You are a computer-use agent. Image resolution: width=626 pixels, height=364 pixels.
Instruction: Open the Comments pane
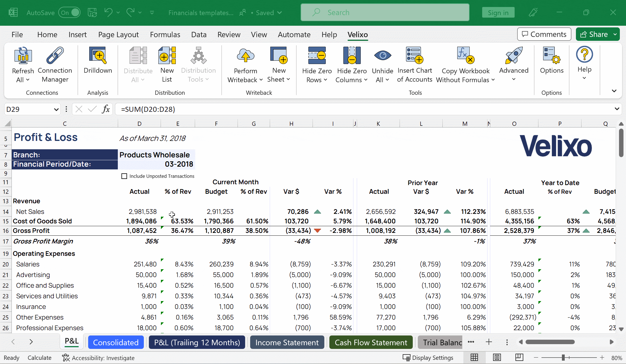(544, 34)
